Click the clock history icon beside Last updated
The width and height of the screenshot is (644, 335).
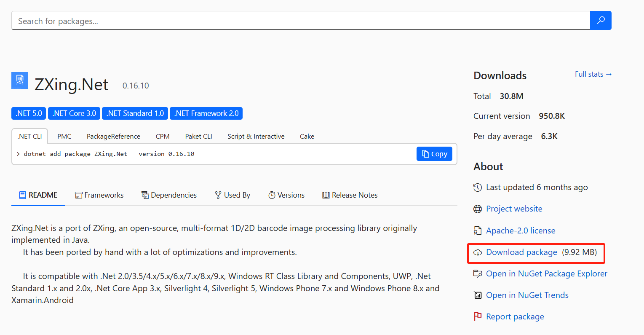pyautogui.click(x=478, y=188)
